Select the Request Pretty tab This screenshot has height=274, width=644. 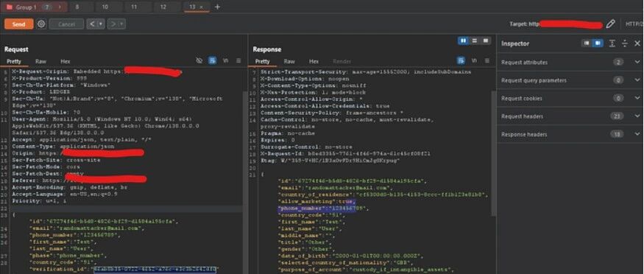click(14, 61)
